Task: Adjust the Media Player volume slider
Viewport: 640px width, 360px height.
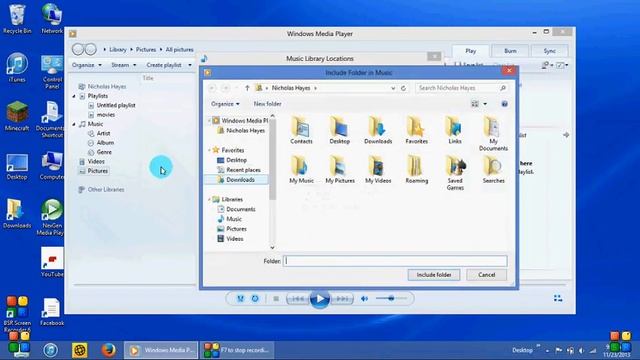Action: (391, 298)
